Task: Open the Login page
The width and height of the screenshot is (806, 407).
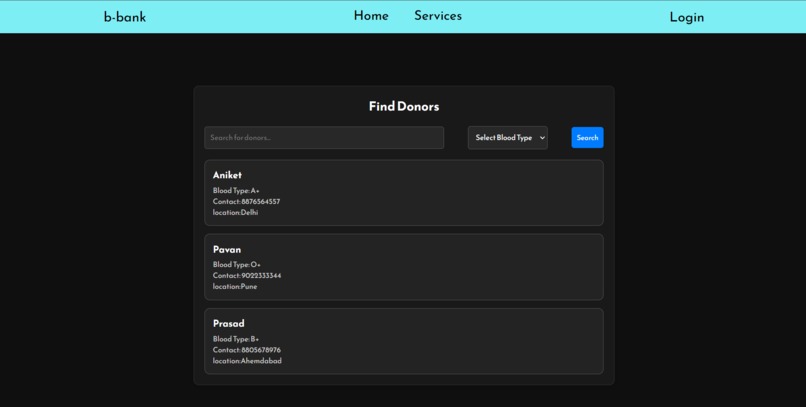Action: [687, 17]
